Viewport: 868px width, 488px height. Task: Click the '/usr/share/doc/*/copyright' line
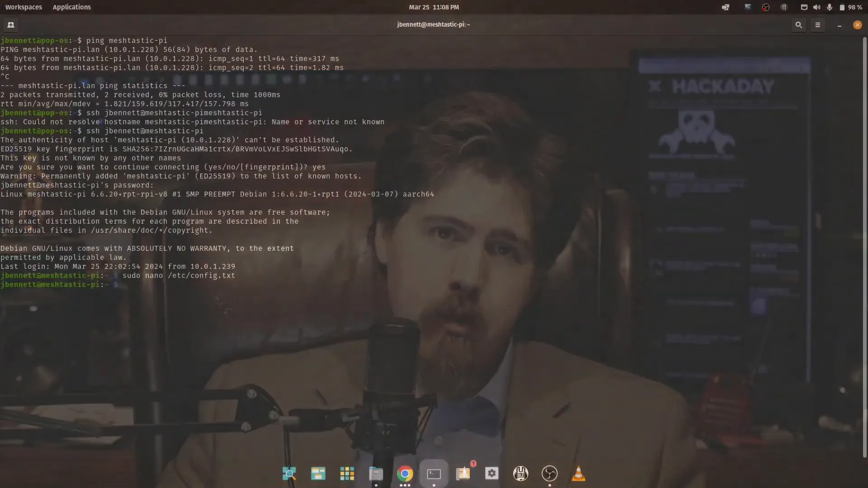106,230
